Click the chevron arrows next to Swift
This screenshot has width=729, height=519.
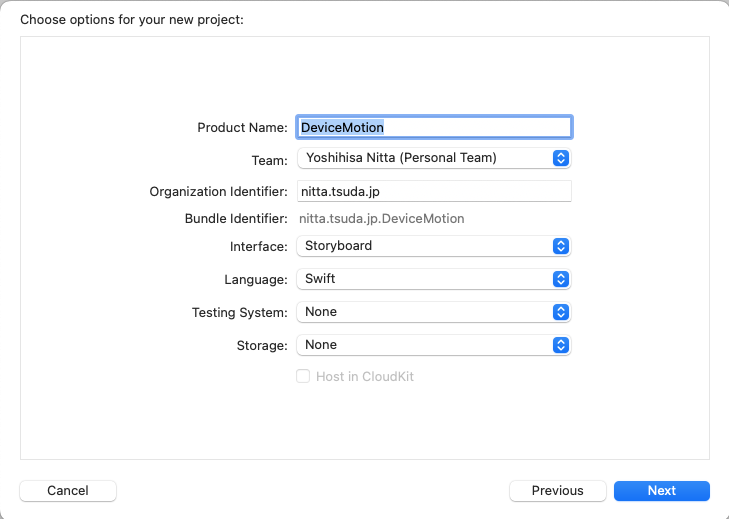click(x=561, y=279)
